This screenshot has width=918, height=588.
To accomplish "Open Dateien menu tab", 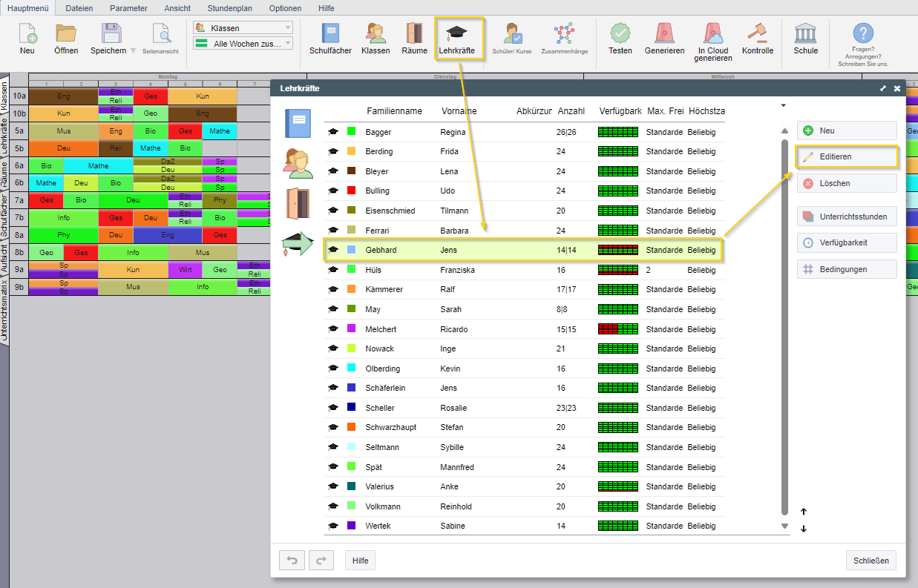I will pyautogui.click(x=79, y=8).
